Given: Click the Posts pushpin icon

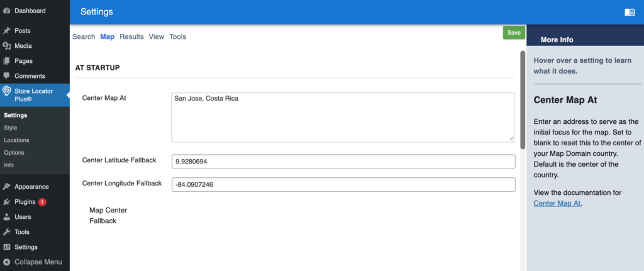Looking at the screenshot, I should coord(6,31).
